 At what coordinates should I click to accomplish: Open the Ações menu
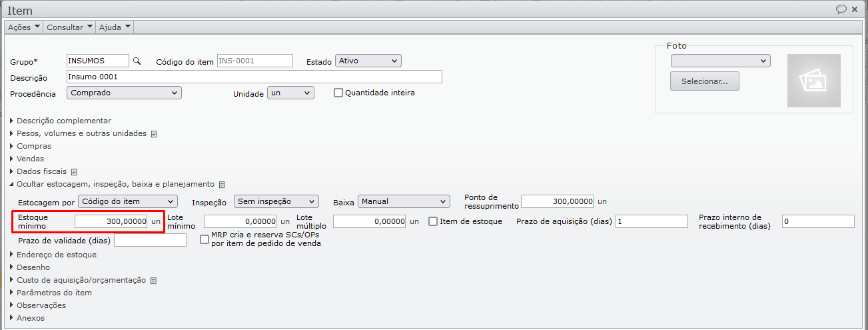coord(24,27)
